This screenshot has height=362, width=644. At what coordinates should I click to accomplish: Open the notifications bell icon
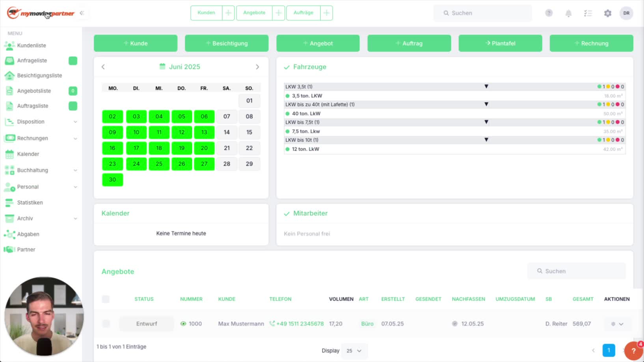point(568,13)
